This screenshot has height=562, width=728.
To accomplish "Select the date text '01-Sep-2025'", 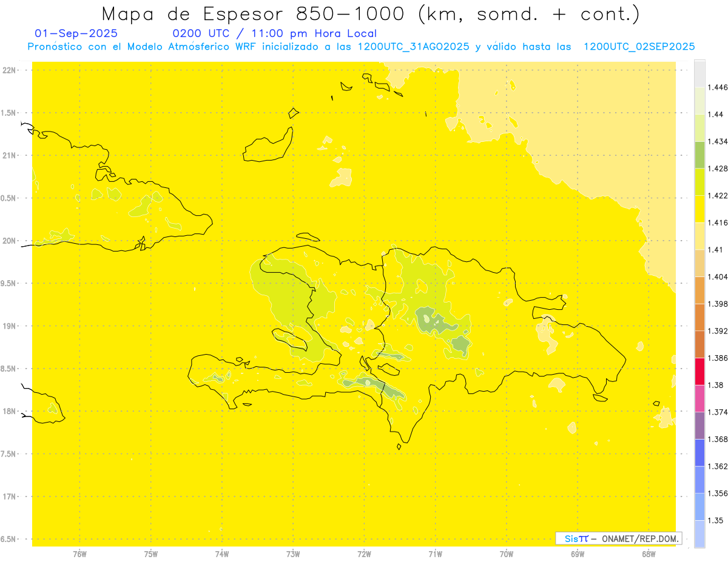I will [x=76, y=33].
